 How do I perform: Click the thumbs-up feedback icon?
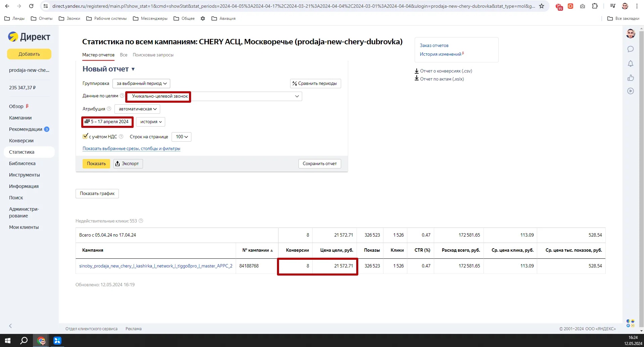(630, 78)
